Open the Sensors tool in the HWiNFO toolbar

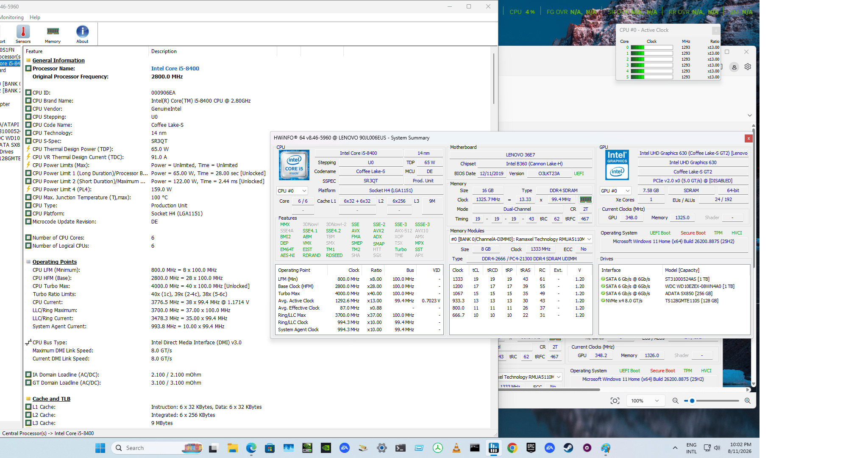23,34
